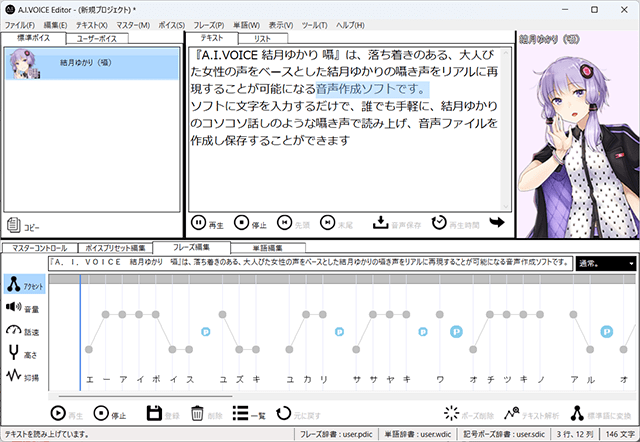Select the 話速 speech speed mode icon
640x442 pixels.
click(14, 330)
